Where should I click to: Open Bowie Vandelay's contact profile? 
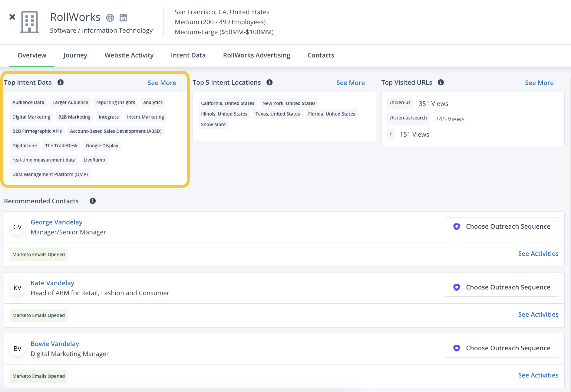[55, 344]
